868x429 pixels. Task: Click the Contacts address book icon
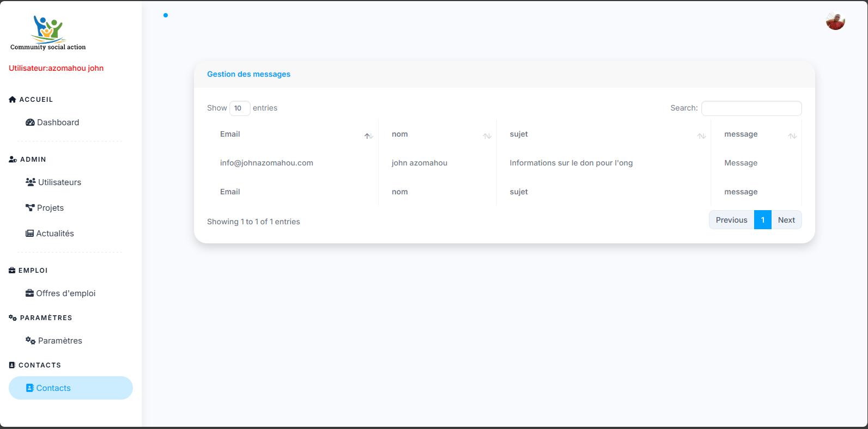tap(30, 388)
